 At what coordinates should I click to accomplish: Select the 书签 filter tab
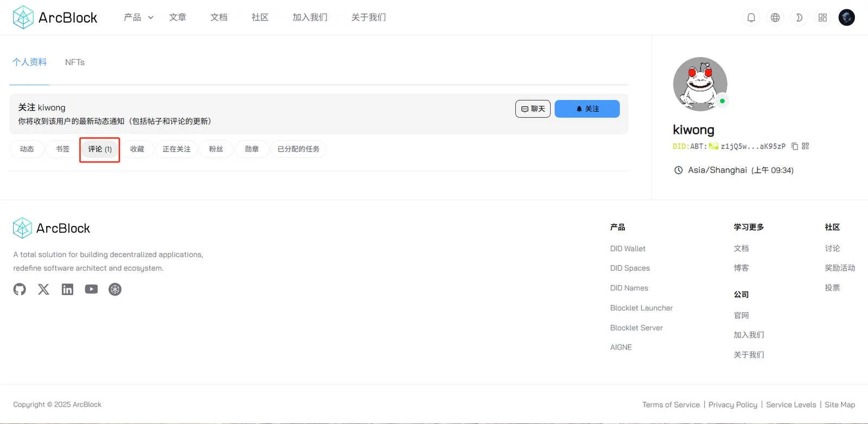(63, 149)
